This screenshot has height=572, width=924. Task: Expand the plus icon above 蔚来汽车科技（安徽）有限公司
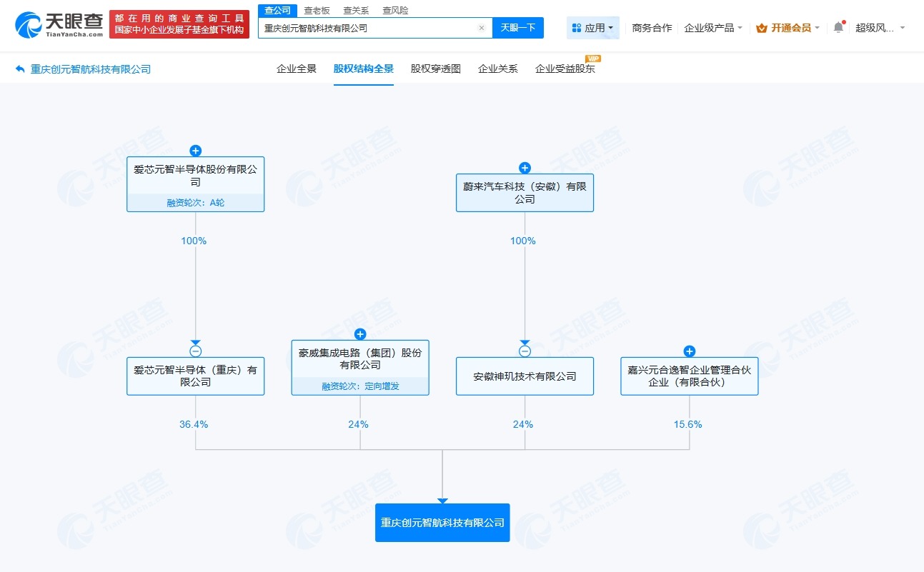(x=525, y=167)
